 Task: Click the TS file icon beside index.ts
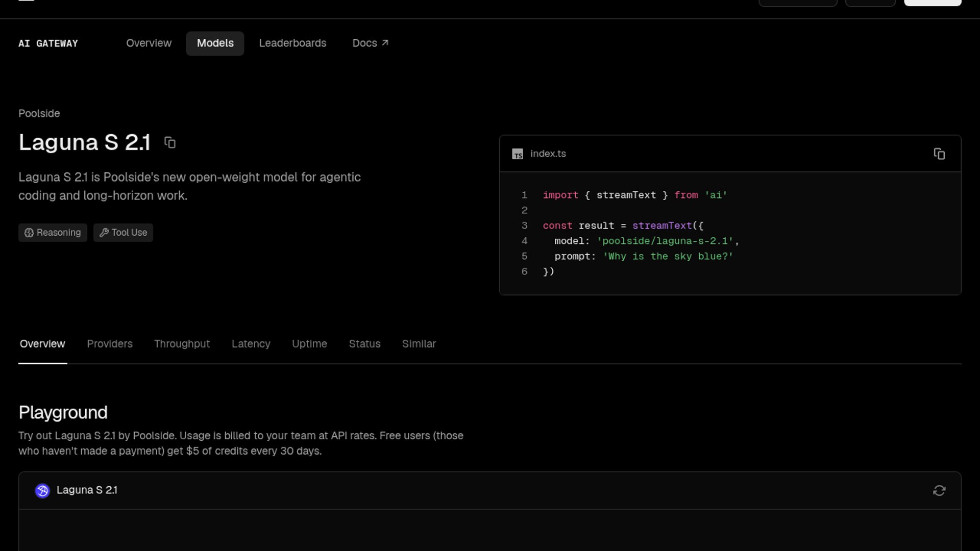tap(518, 154)
